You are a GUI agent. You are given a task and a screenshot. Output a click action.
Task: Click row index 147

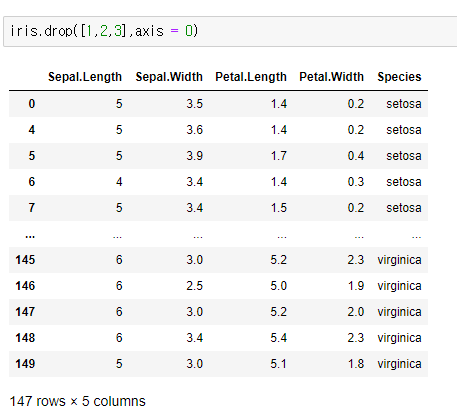click(x=25, y=312)
